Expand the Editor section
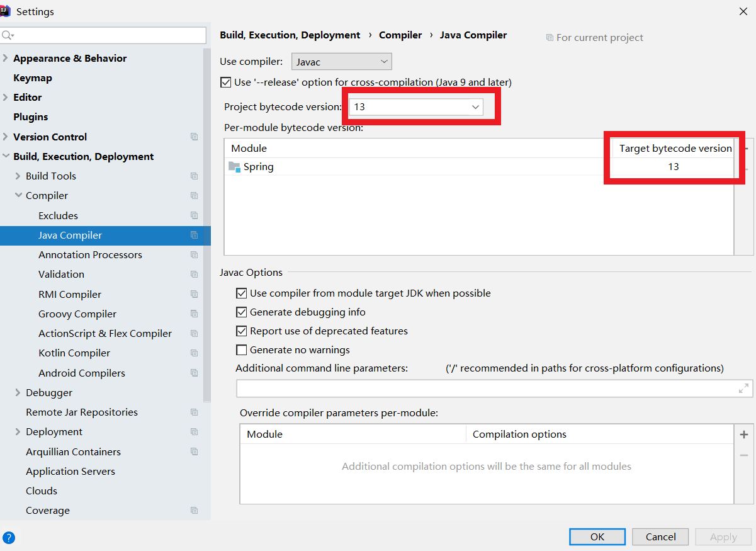This screenshot has width=756, height=551. [6, 97]
